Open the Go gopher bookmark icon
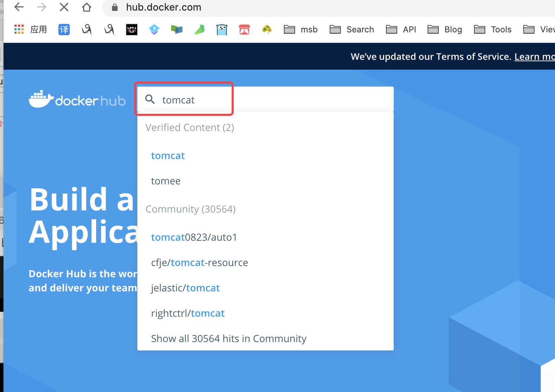Image resolution: width=555 pixels, height=392 pixels. point(222,30)
